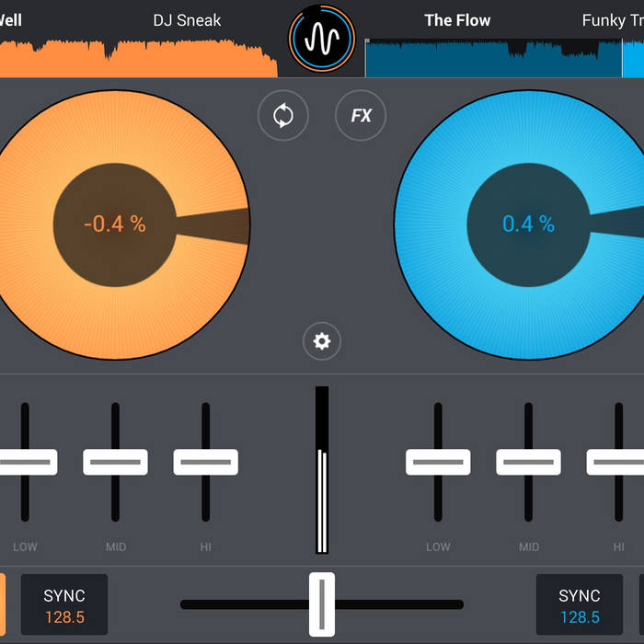644x644 pixels.
Task: Select the 'DJ Sneak' artist label
Action: click(x=187, y=20)
